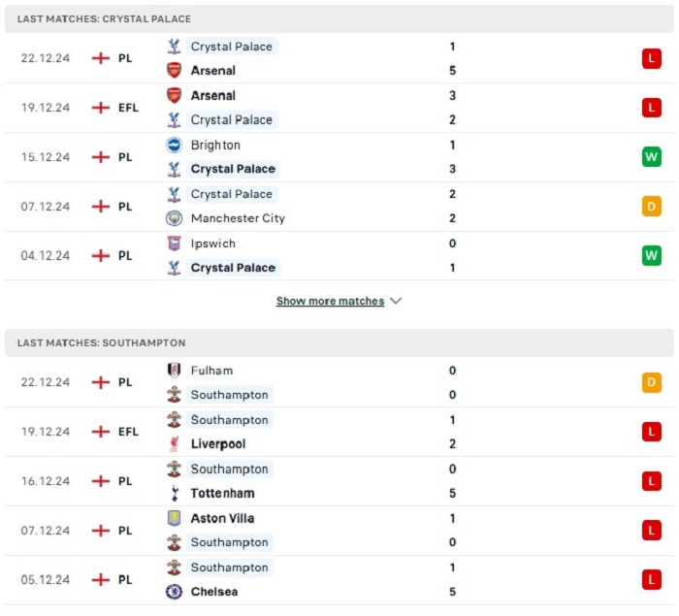Open the Southampton vs Chelsea match row
Viewport: 679px width, 616px height.
coord(339,580)
